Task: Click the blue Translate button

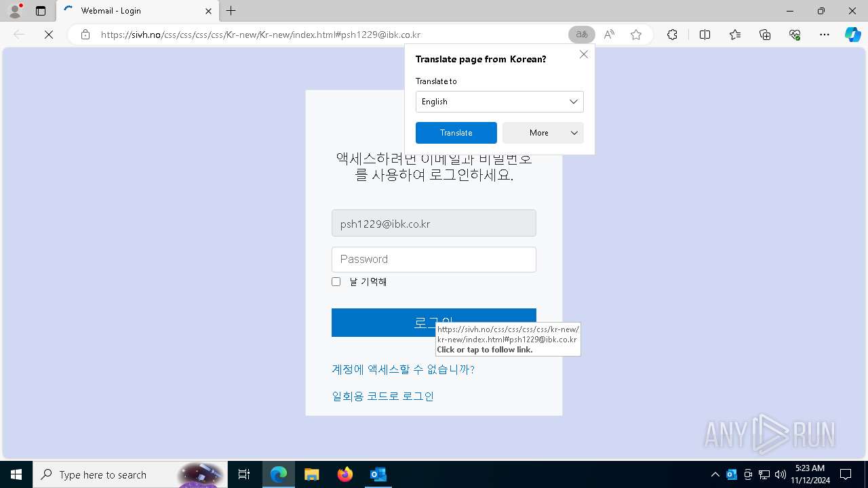Action: point(456,133)
